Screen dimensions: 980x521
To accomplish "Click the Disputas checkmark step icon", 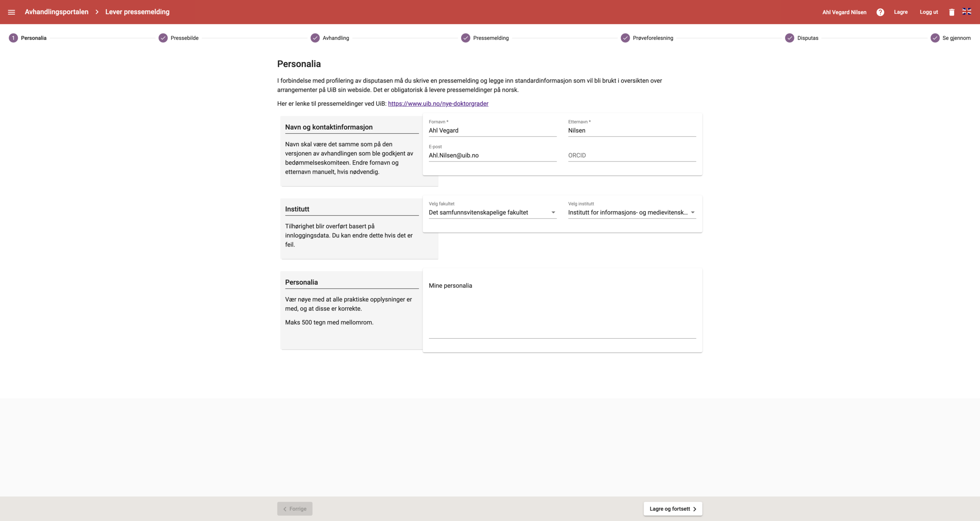I will tap(789, 38).
